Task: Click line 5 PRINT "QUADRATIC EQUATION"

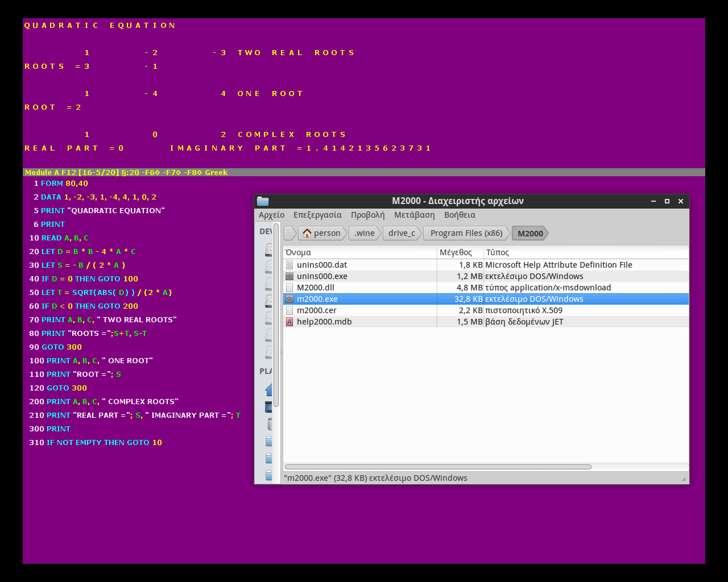Action: (x=99, y=211)
